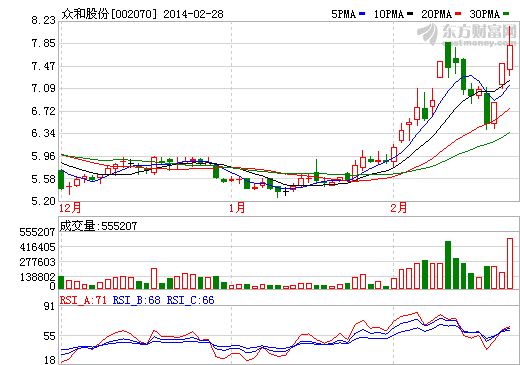Image resolution: width=520 pixels, height=365 pixels.
Task: Click the 2月 month marker
Action: pyautogui.click(x=399, y=208)
